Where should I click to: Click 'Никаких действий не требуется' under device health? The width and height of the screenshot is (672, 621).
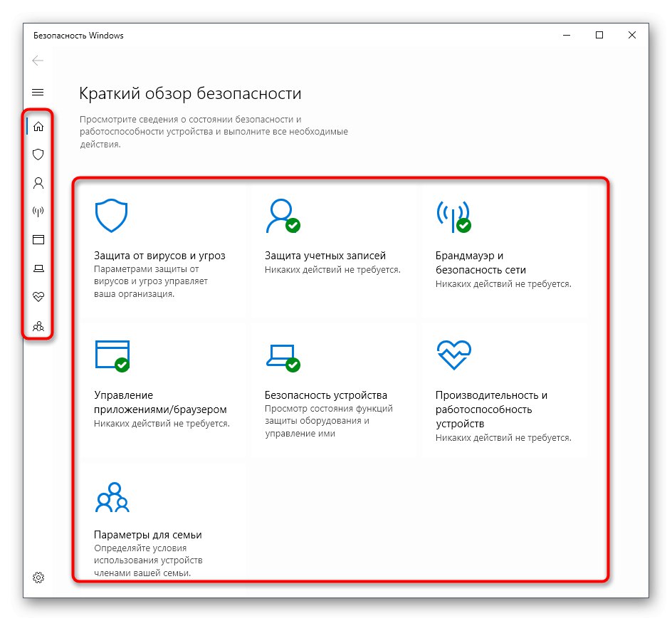[x=503, y=437]
